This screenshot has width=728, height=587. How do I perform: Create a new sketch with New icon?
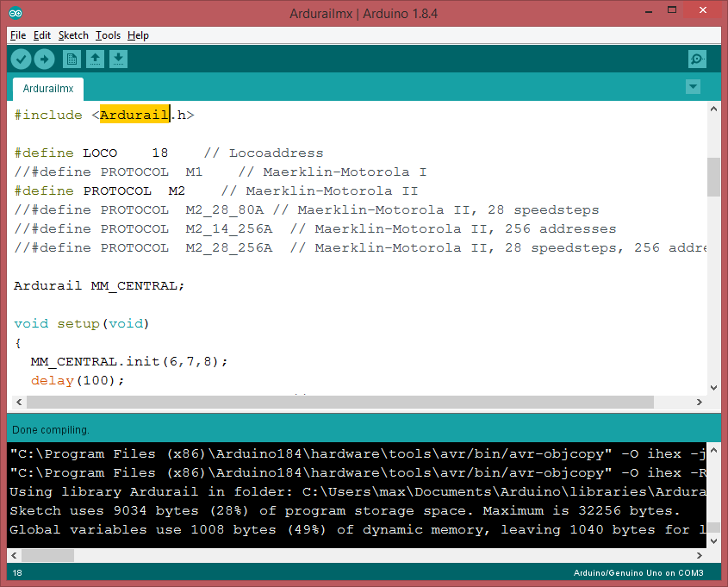(72, 59)
